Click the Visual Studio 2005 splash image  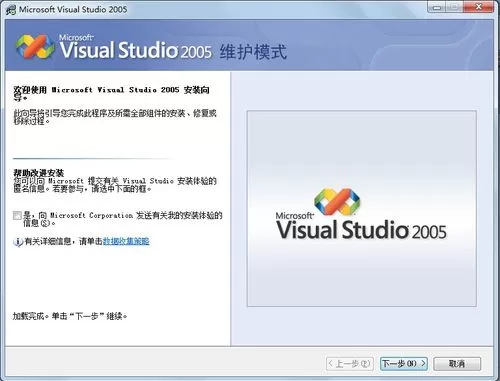pos(362,209)
